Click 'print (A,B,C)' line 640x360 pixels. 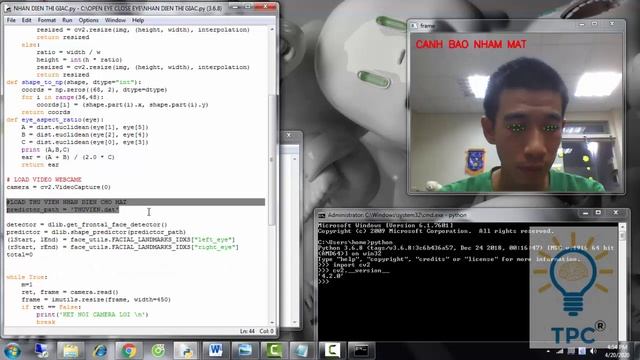45,150
